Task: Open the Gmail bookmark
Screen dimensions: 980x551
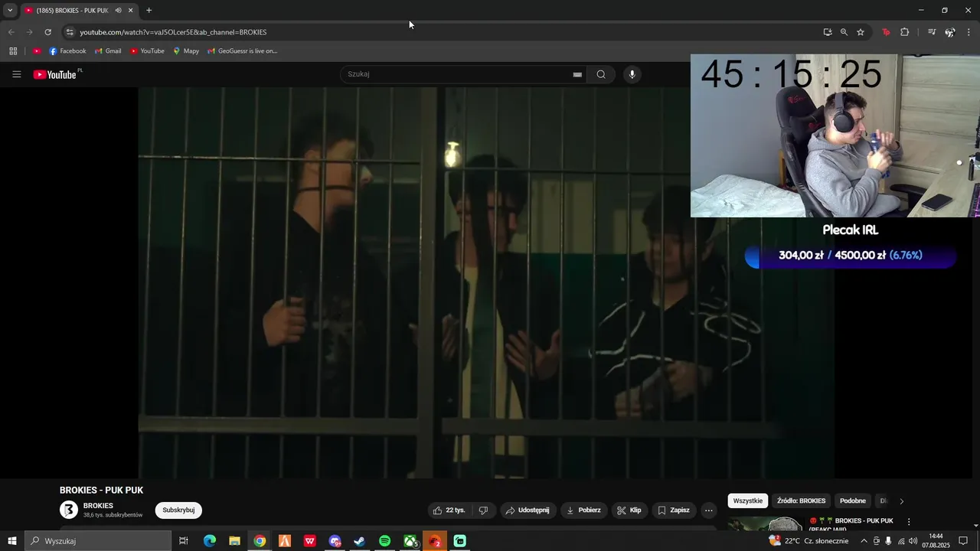Action: tap(108, 51)
